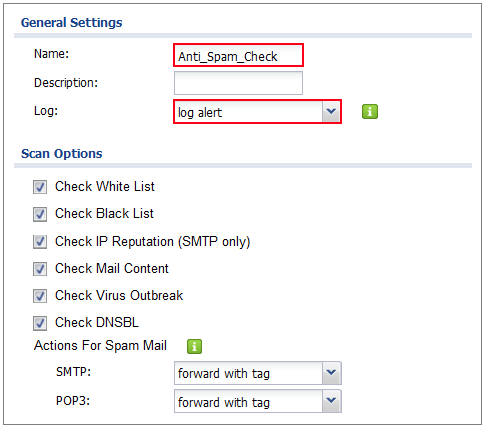The image size is (495, 431).
Task: Toggle the Check White List checkbox
Action: tap(40, 187)
